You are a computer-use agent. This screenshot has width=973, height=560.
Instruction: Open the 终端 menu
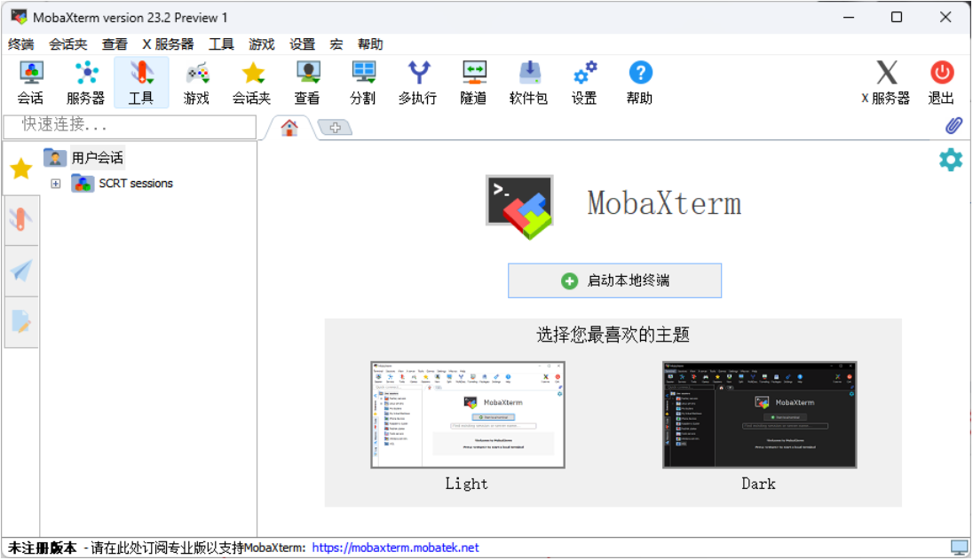[x=21, y=44]
